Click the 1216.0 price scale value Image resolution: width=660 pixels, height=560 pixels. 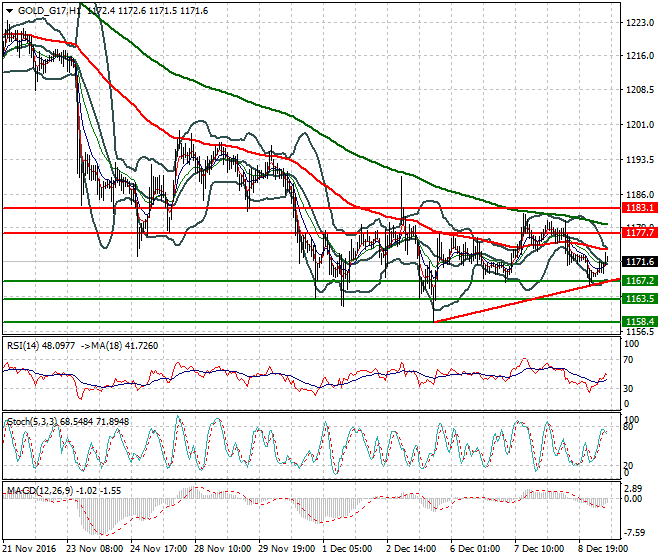[x=640, y=56]
